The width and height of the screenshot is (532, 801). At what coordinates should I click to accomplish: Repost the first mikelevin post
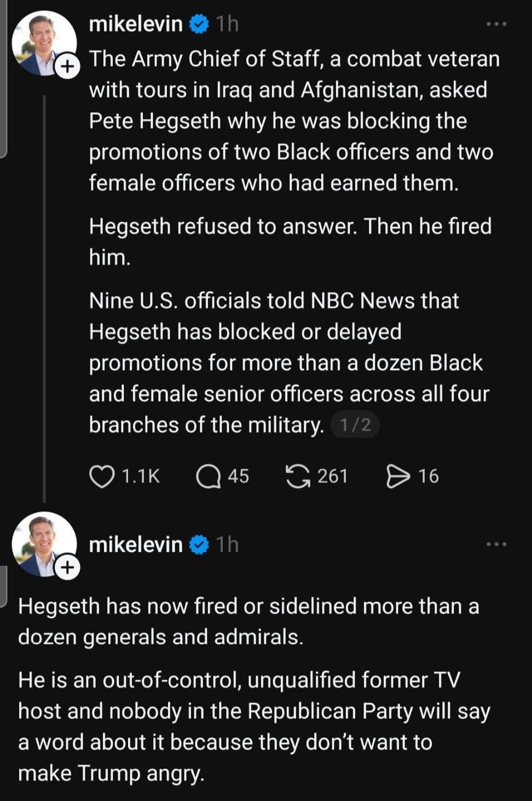click(297, 476)
